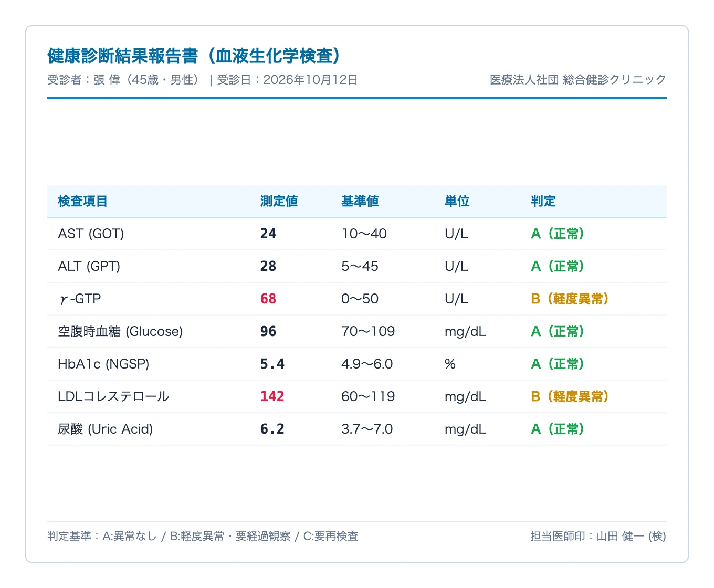
Task: Select the HbA1c (NGSP) row label
Action: coord(103,364)
